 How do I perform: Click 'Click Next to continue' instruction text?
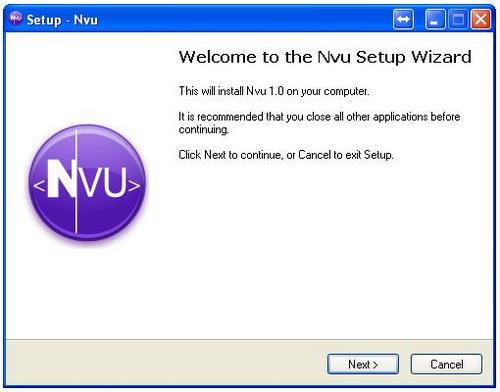(286, 155)
